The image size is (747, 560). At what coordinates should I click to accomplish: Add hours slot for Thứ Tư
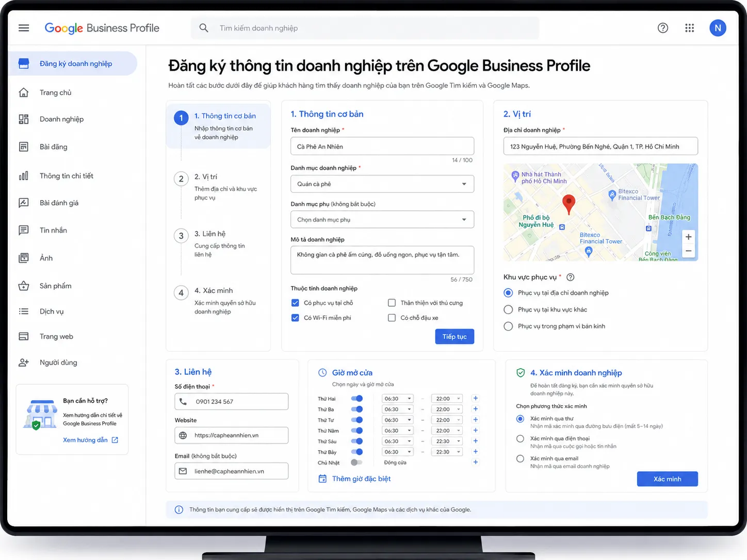pos(476,420)
